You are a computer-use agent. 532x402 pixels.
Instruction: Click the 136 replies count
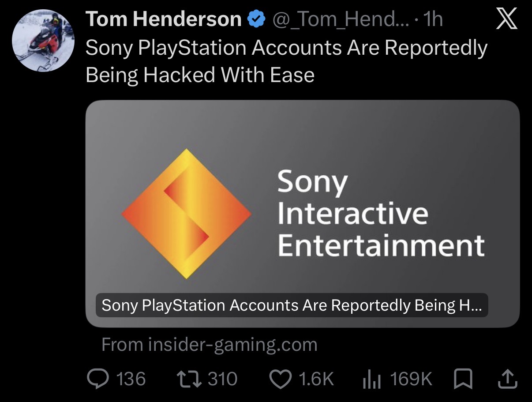click(131, 379)
